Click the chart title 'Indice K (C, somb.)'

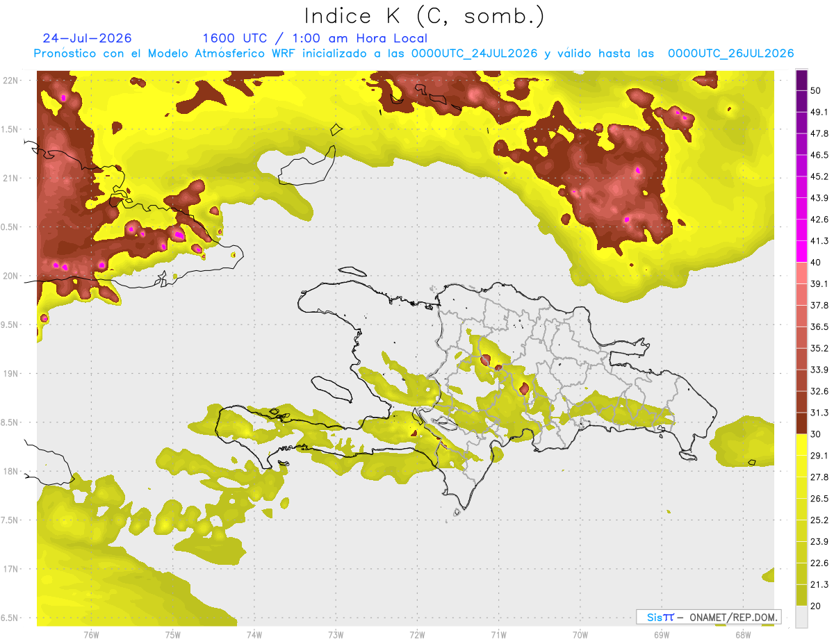pos(424,16)
